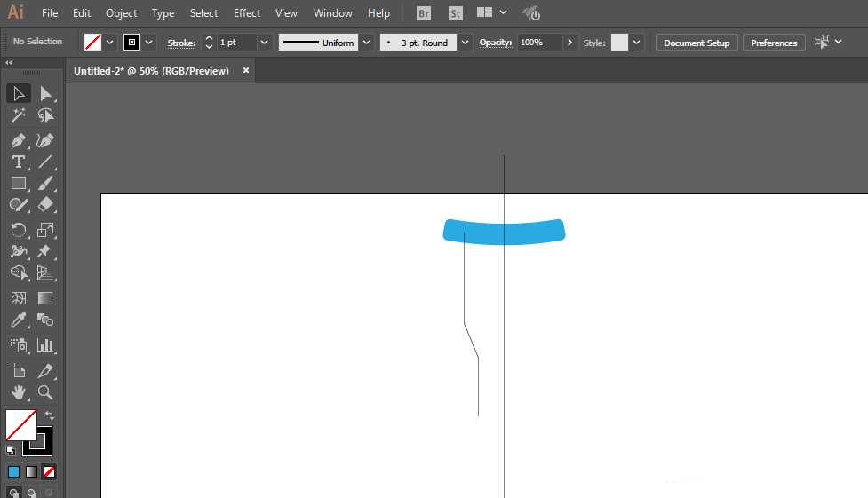Select the Type tool
Screen dimensions: 868x498
(x=18, y=162)
